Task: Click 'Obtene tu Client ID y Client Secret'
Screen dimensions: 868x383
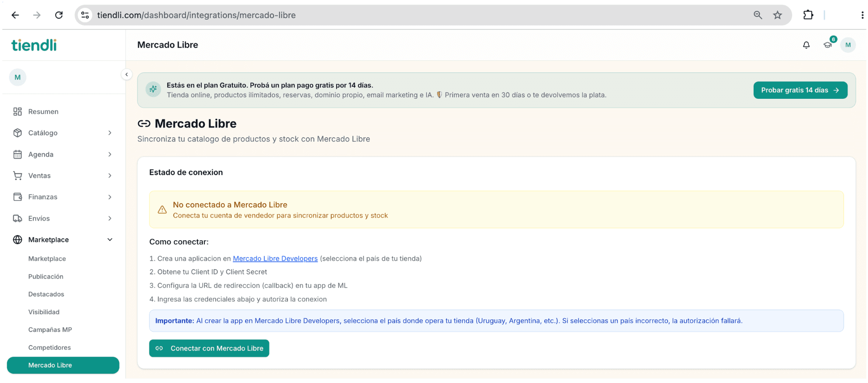Action: pyautogui.click(x=212, y=272)
